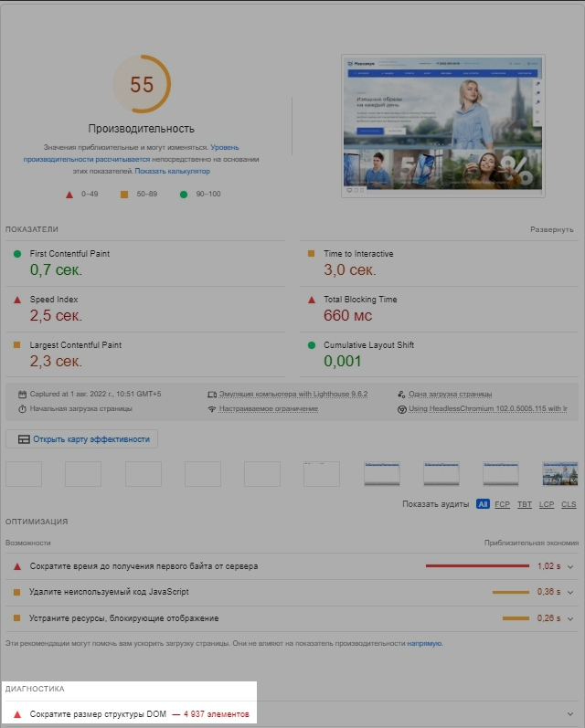Click the red savings bar showing 1,02 s
Screen dimensions: 585x728
[477, 566]
